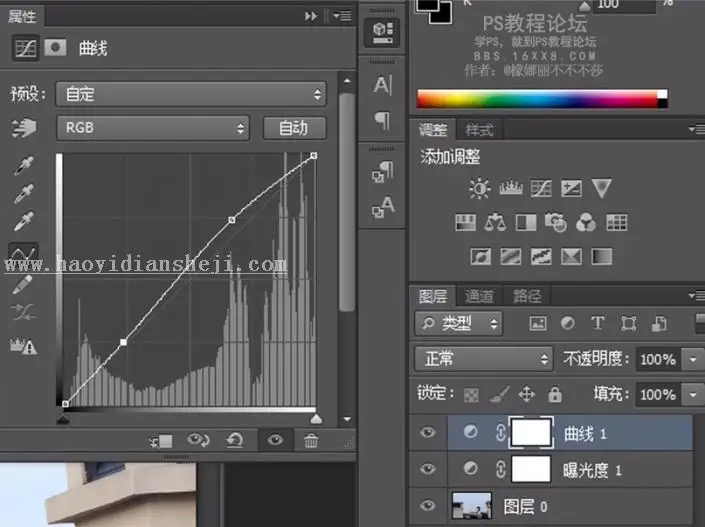Hide the 图层 0 layer

428,505
